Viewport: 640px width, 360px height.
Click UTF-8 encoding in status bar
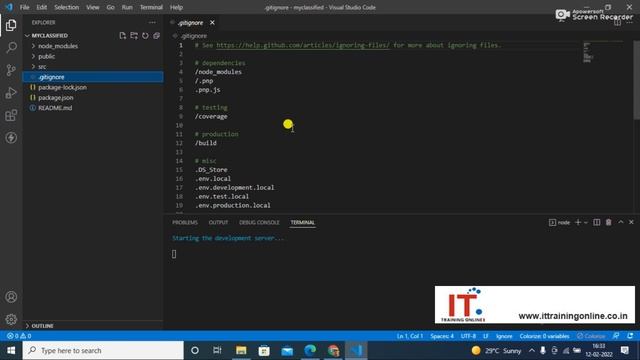tap(468, 336)
